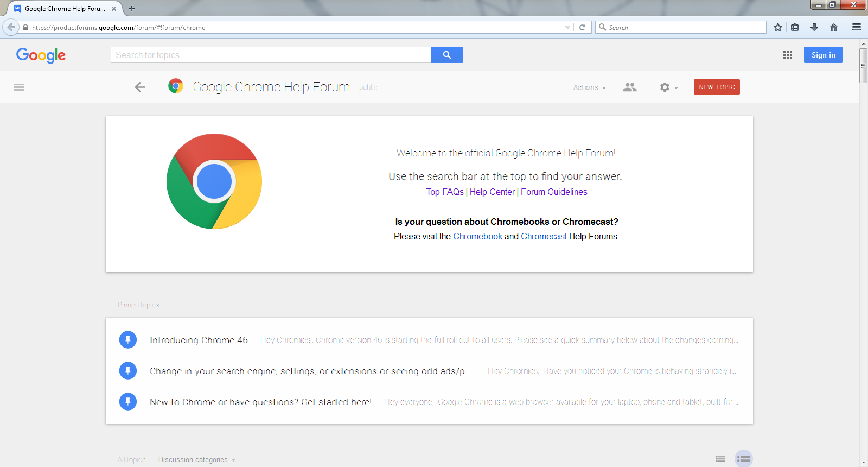Image resolution: width=868 pixels, height=467 pixels.
Task: Visit the Chromebook help forum link
Action: click(478, 237)
